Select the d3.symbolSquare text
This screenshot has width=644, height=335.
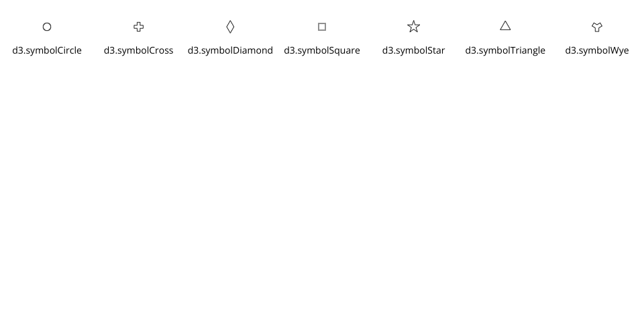[x=322, y=50]
